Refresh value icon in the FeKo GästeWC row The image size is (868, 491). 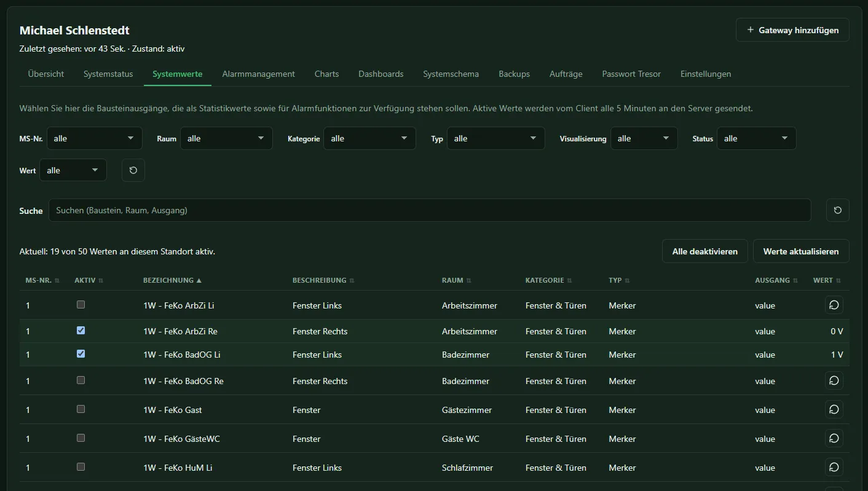[834, 438]
